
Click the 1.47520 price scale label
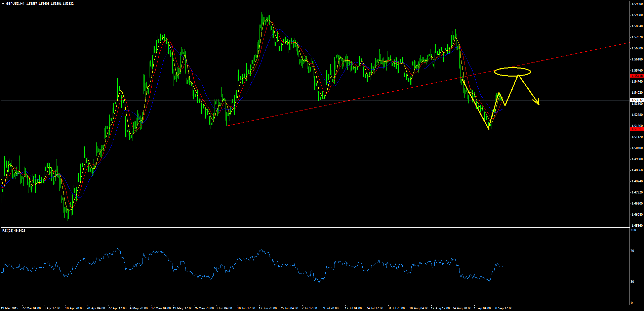[x=637, y=192]
